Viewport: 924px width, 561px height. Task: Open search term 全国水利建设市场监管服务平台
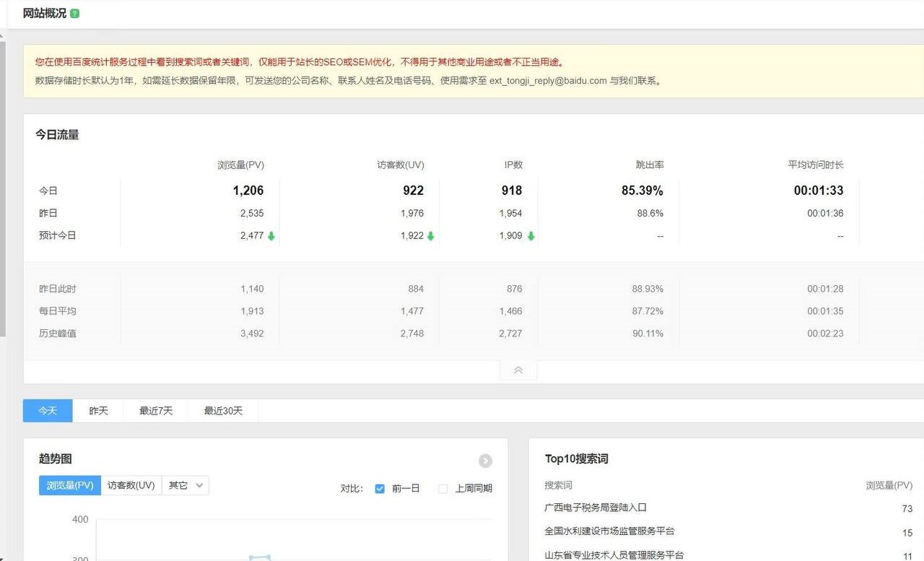coord(609,531)
